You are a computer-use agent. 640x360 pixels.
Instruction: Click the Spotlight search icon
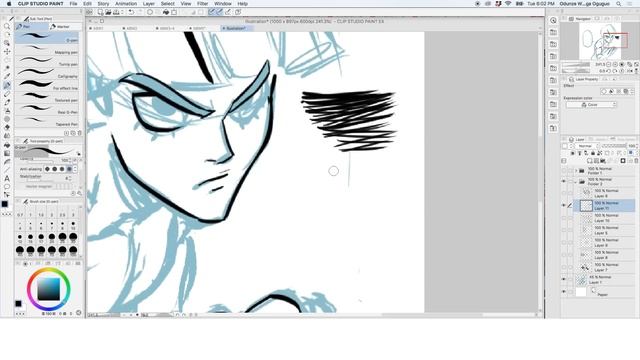tap(619, 4)
